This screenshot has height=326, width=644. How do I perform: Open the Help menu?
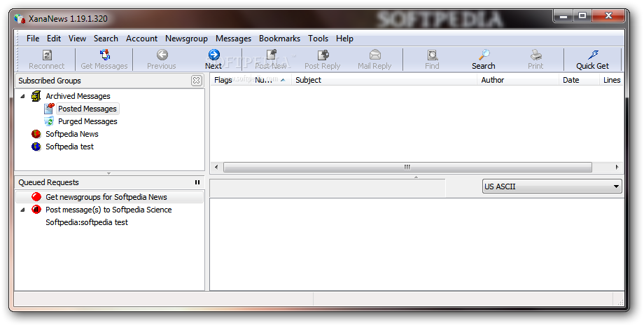coord(344,39)
